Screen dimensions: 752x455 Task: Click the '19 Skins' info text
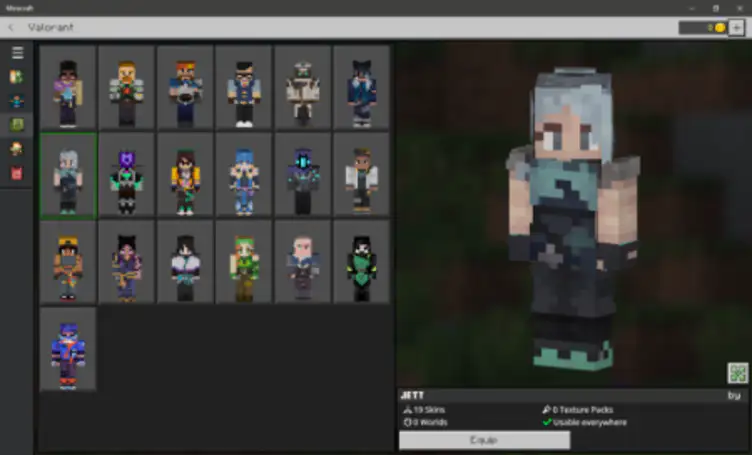coord(429,410)
